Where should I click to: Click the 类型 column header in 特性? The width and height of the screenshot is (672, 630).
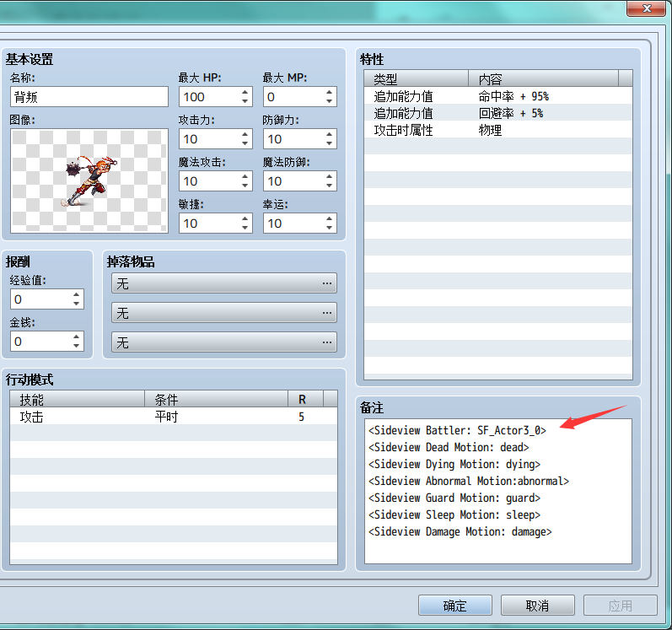[417, 79]
